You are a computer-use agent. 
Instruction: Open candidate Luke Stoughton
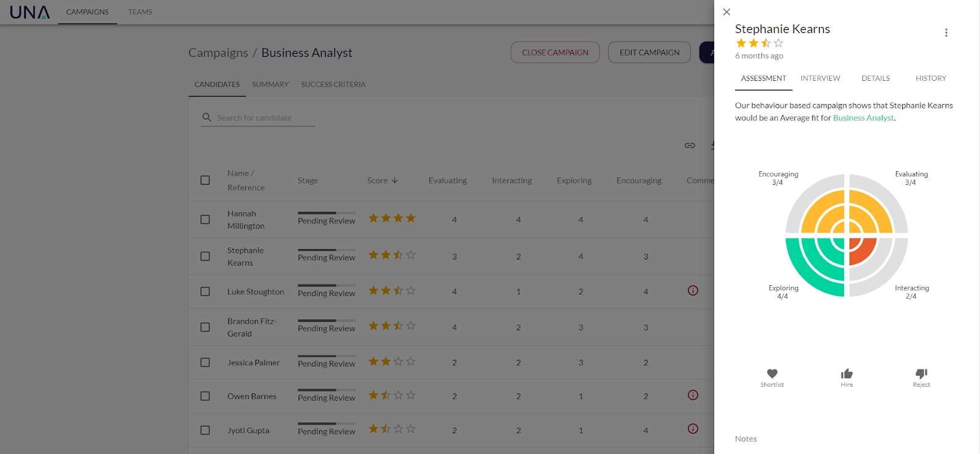(x=255, y=292)
